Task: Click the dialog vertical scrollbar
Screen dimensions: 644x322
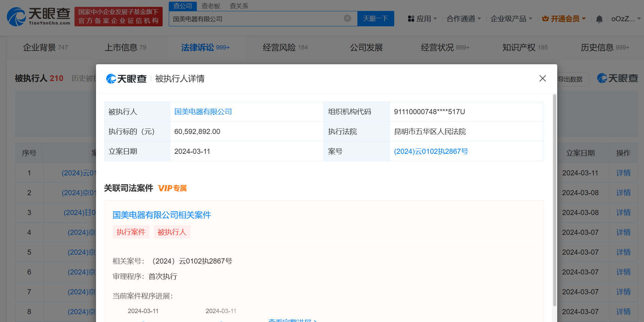Action: pyautogui.click(x=554, y=200)
